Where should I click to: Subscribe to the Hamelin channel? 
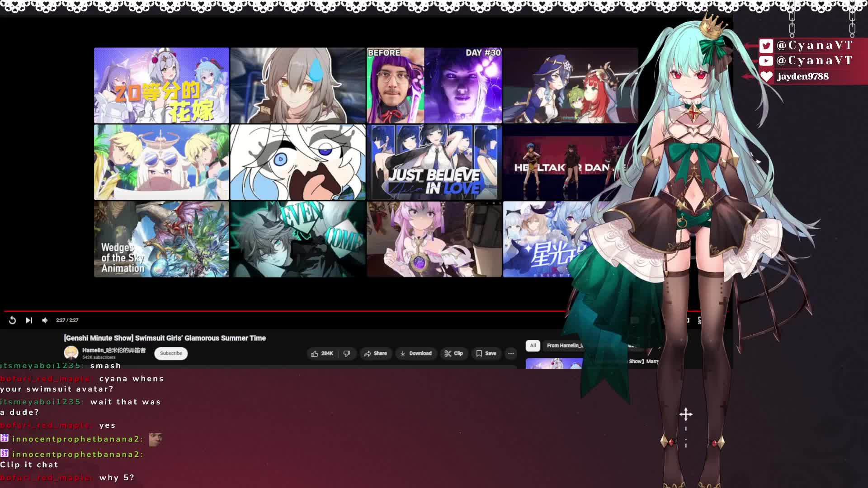[x=171, y=353]
